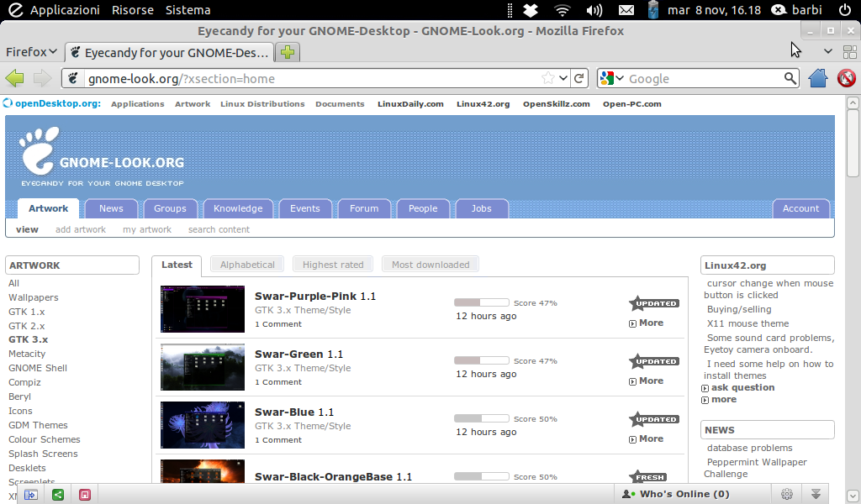Click the search content link
Screen dimensions: 861x504
click(x=219, y=229)
